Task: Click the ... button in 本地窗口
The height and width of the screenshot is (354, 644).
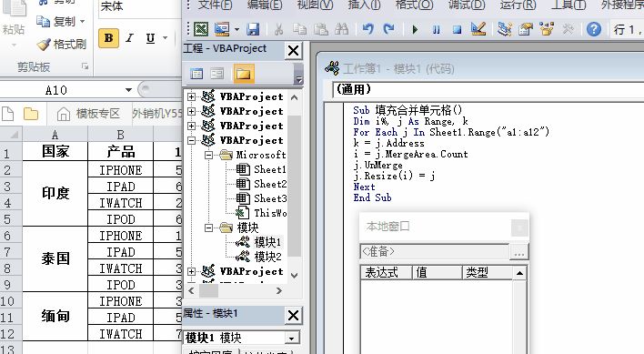Action: click(x=518, y=252)
